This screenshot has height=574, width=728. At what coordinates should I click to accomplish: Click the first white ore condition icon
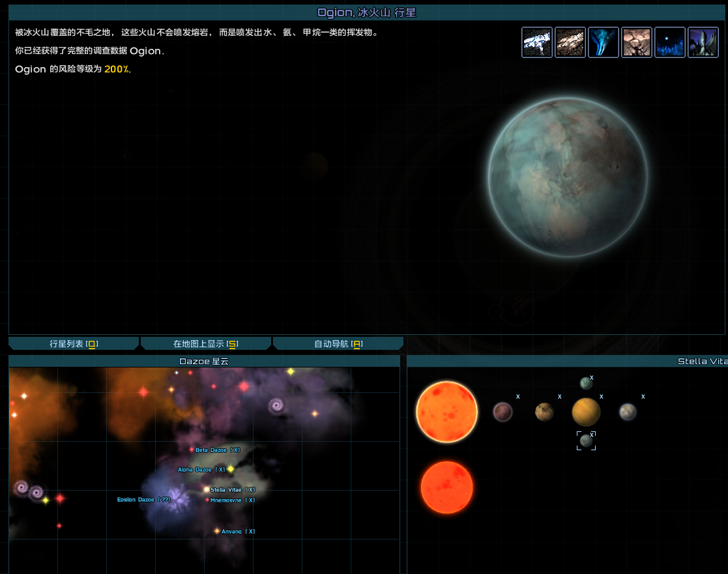coord(537,42)
